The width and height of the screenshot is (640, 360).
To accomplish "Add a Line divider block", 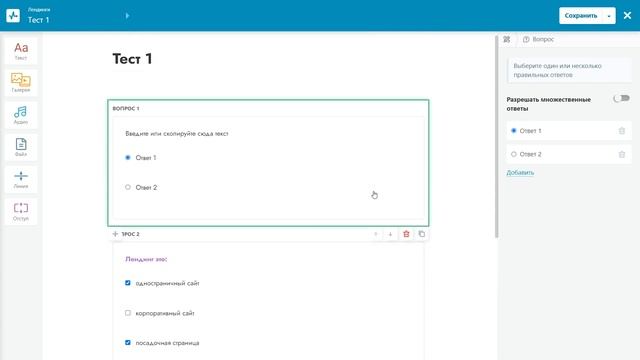I will [21, 179].
